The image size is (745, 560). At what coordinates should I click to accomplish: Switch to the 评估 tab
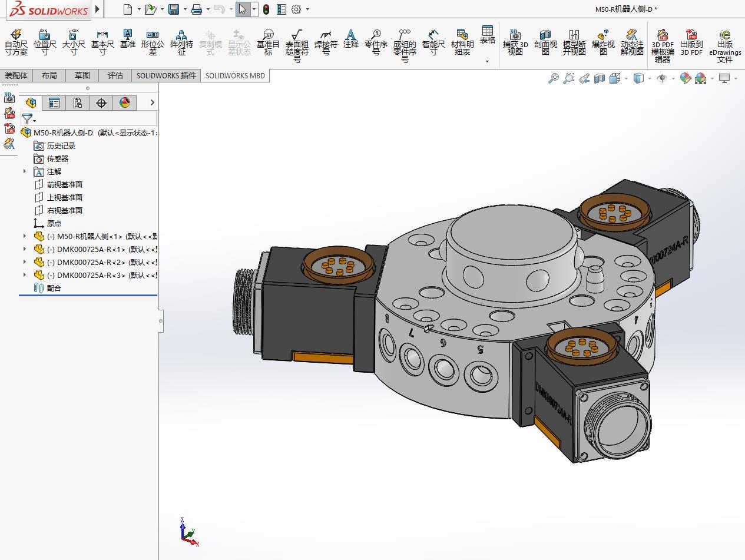pyautogui.click(x=115, y=75)
